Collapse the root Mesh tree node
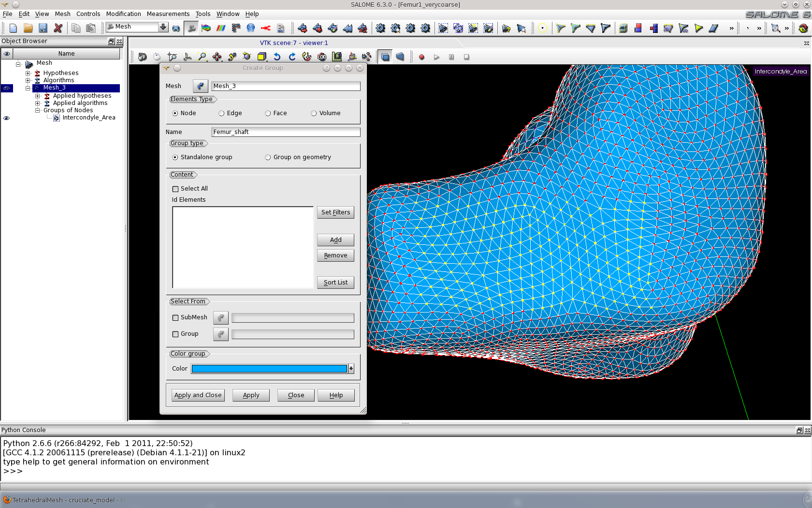 18,64
